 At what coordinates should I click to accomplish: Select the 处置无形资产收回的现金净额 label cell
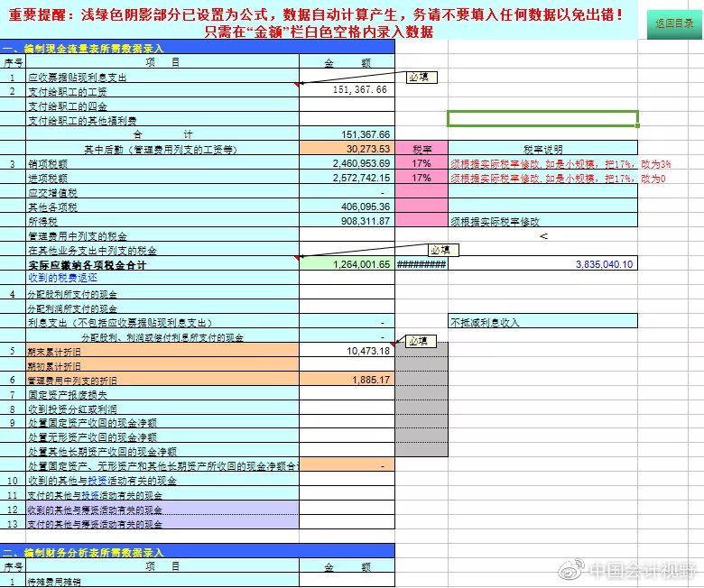[162, 436]
